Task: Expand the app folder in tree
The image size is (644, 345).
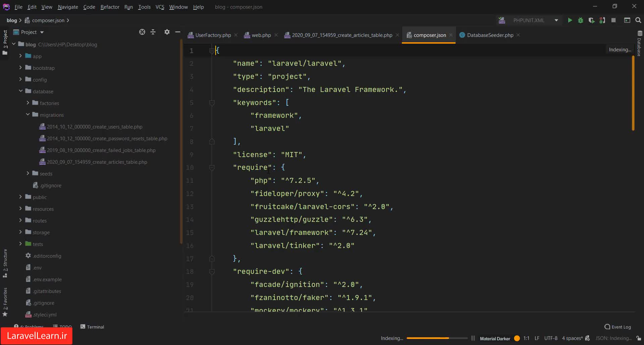Action: point(20,56)
